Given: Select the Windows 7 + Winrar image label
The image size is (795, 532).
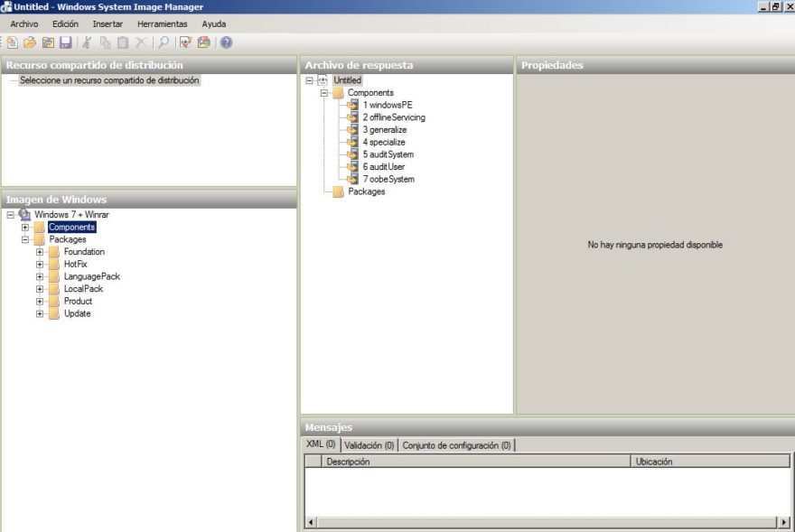Looking at the screenshot, I should click(x=71, y=215).
